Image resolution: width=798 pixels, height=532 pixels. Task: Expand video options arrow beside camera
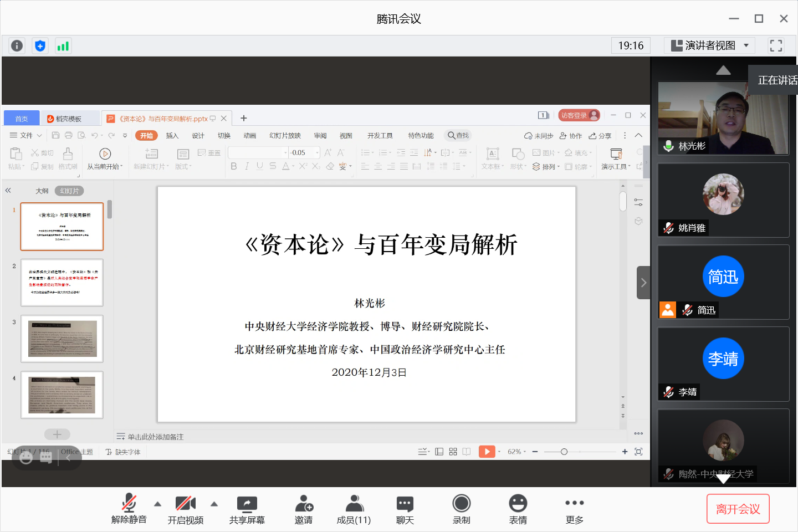(214, 504)
